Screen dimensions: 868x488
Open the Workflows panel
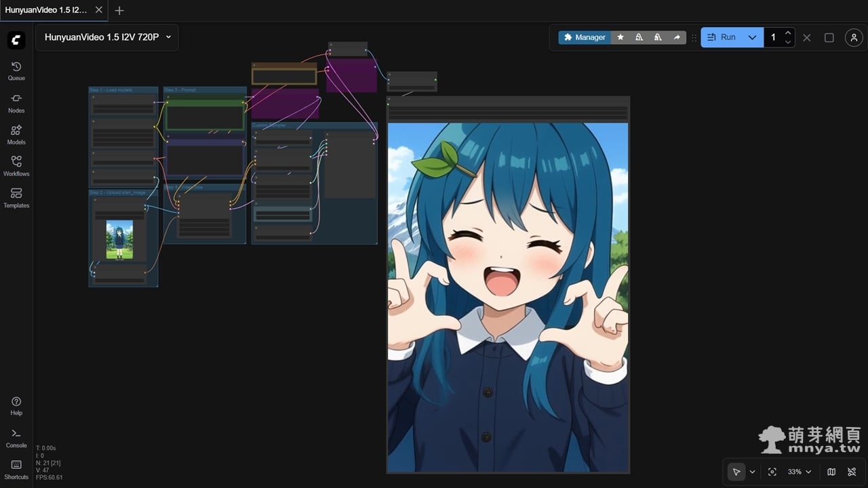[16, 166]
